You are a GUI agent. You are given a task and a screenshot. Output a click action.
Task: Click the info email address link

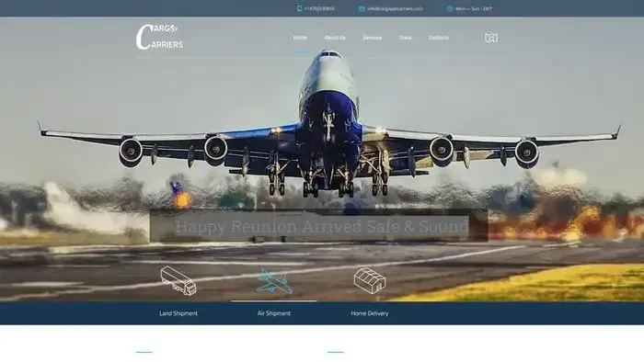395,8
